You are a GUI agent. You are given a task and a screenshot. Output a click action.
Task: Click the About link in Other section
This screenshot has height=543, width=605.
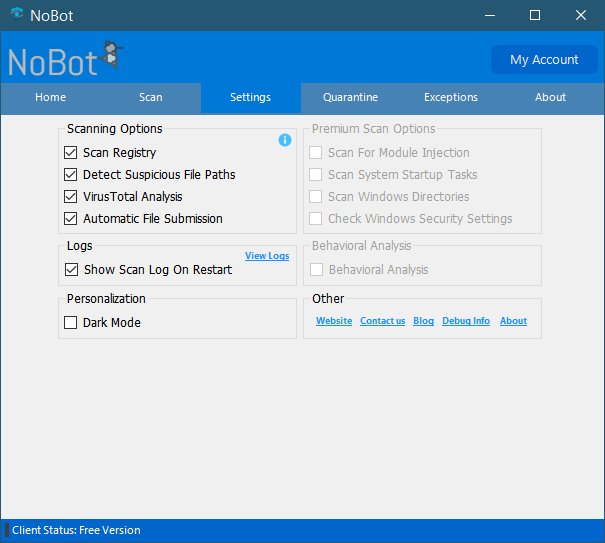[x=514, y=321]
